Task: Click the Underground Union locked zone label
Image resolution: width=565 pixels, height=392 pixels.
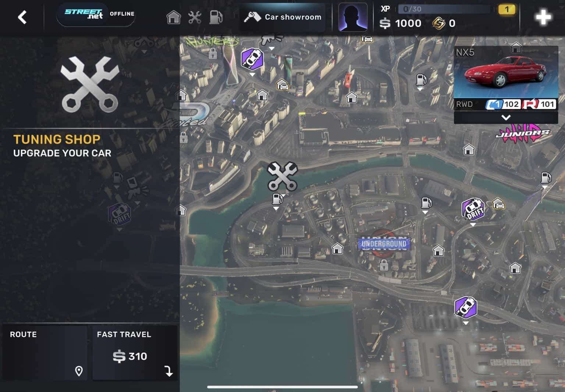Action: pos(384,244)
